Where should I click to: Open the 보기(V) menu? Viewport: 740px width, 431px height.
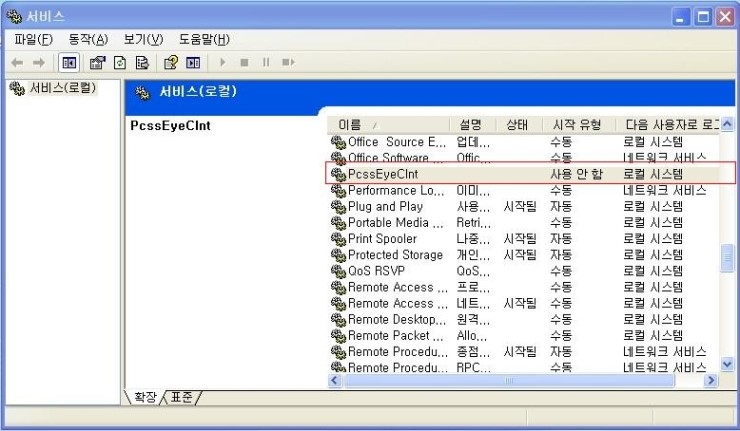pyautogui.click(x=143, y=39)
